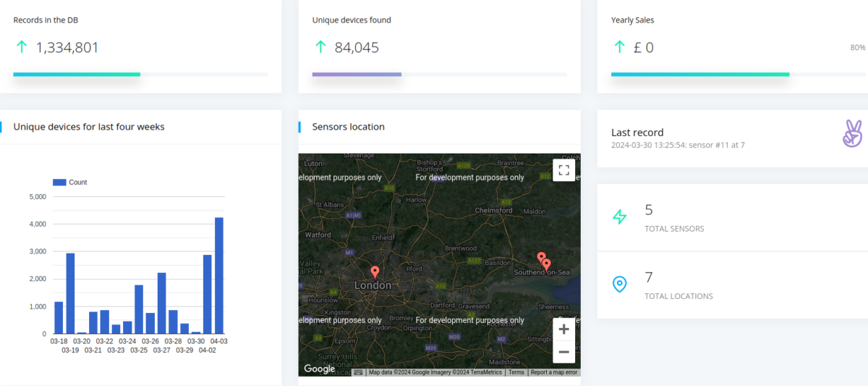Click the green arrow beside 1,334,801
This screenshot has height=386, width=868.
point(21,47)
